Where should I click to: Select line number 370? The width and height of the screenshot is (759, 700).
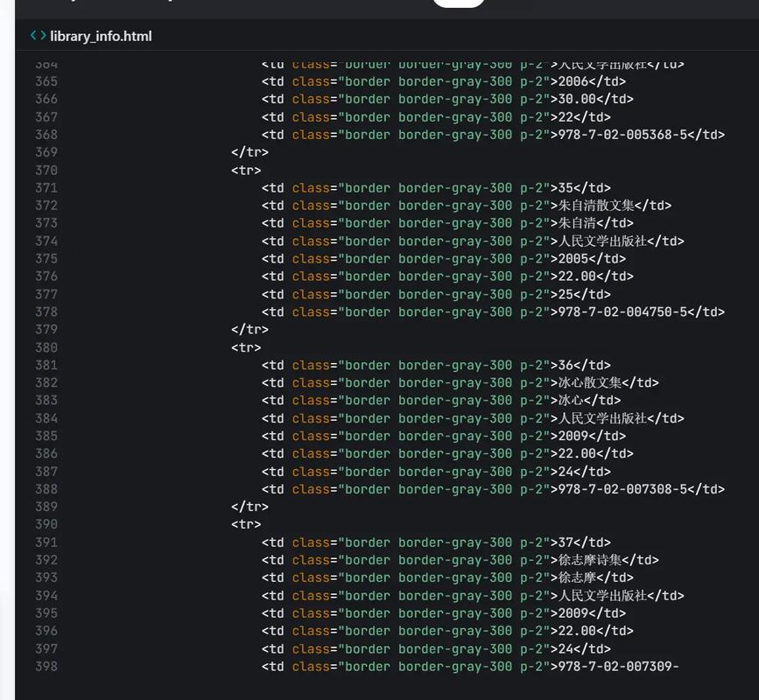pyautogui.click(x=45, y=170)
